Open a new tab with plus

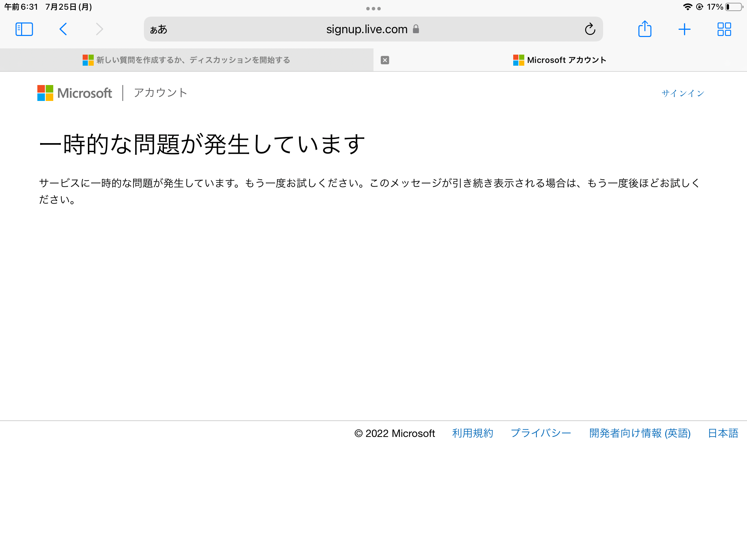coord(684,29)
